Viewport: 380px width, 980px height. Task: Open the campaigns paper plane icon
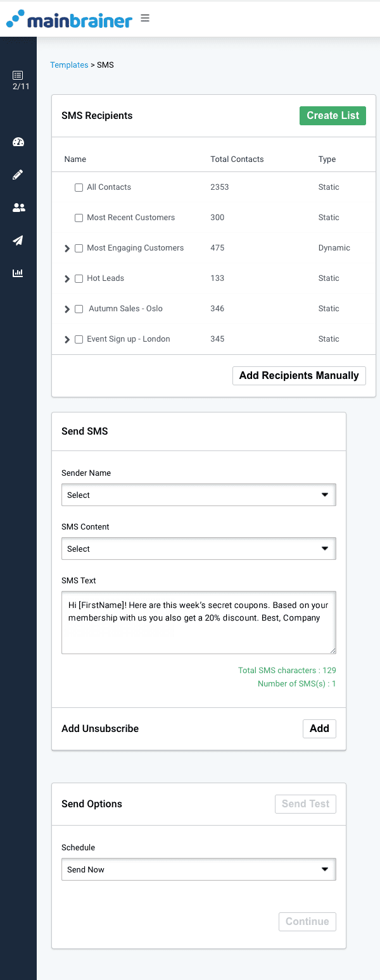pos(18,240)
